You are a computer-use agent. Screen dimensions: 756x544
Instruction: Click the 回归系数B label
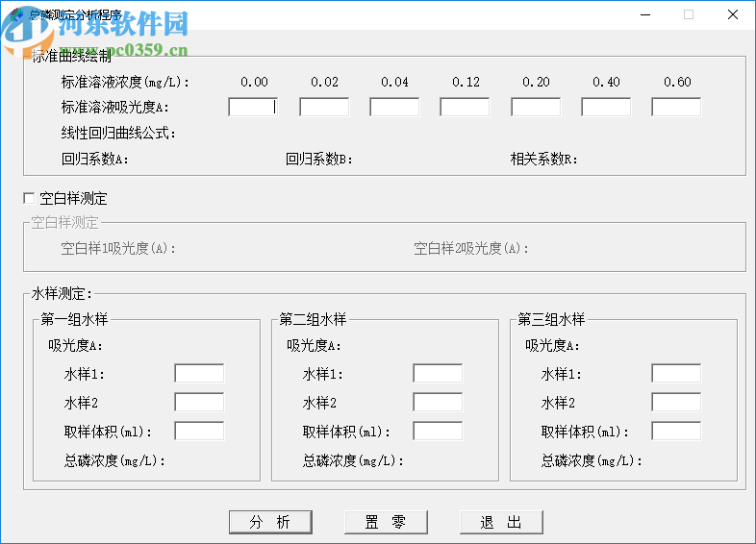(x=319, y=159)
